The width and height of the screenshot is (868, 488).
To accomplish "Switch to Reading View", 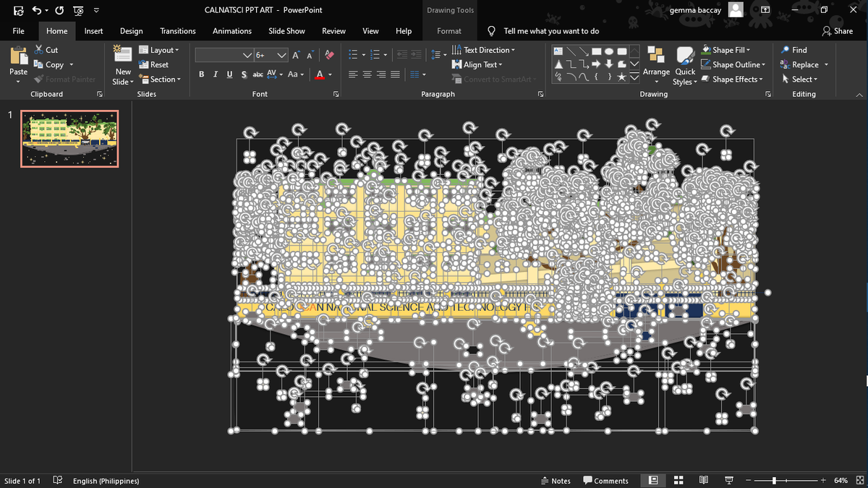I will (x=704, y=481).
